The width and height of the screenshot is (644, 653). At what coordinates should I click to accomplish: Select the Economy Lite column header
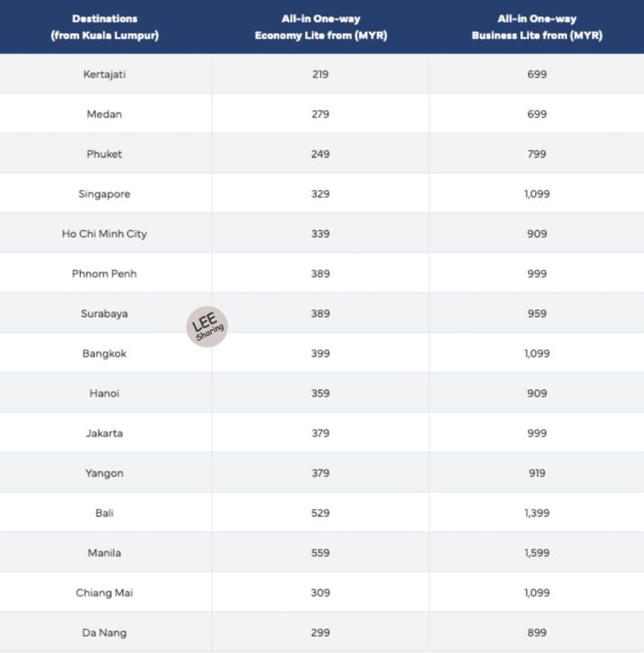pyautogui.click(x=321, y=27)
